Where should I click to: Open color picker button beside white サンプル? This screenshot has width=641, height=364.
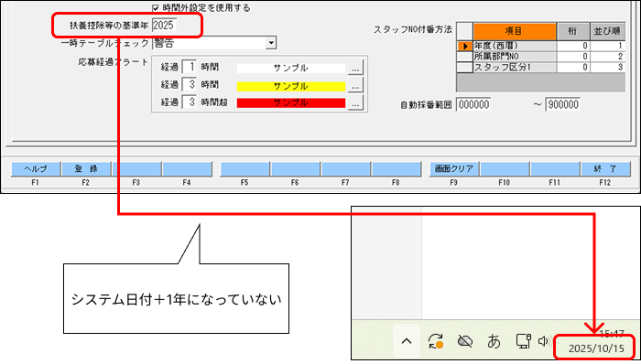(x=355, y=69)
